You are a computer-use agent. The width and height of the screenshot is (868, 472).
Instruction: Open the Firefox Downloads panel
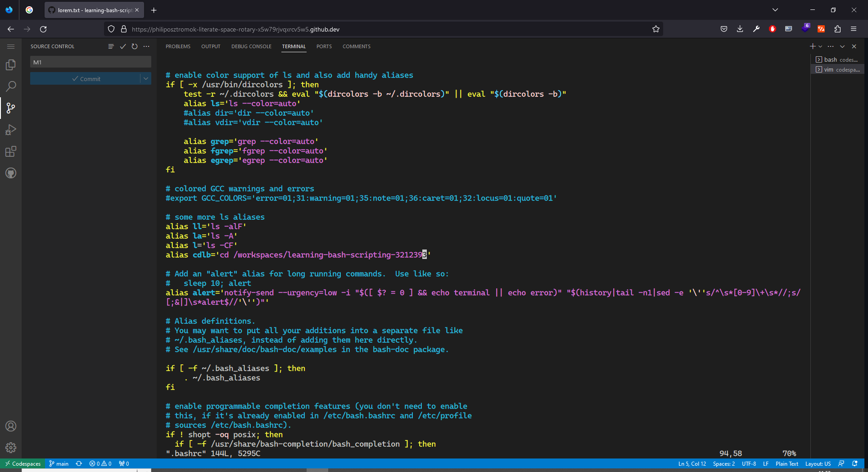click(740, 29)
